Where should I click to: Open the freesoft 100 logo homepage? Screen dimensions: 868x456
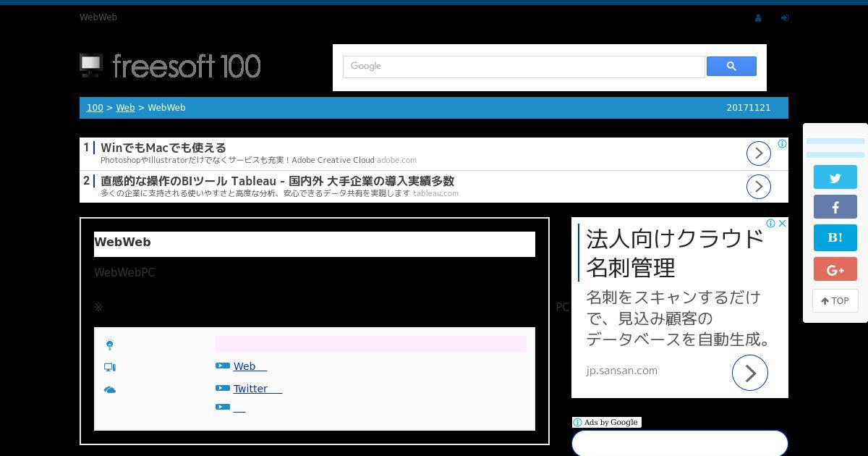(x=170, y=66)
